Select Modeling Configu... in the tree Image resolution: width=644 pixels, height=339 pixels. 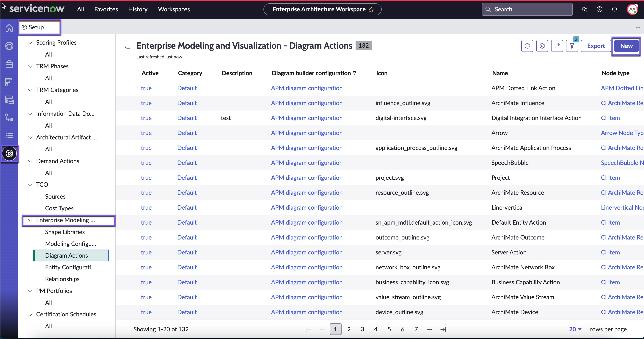tap(70, 244)
